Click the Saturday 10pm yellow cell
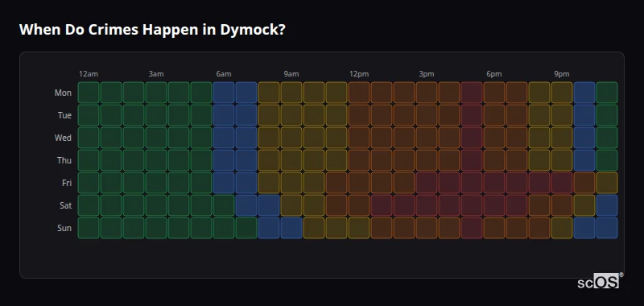The width and height of the screenshot is (644, 306). (584, 205)
